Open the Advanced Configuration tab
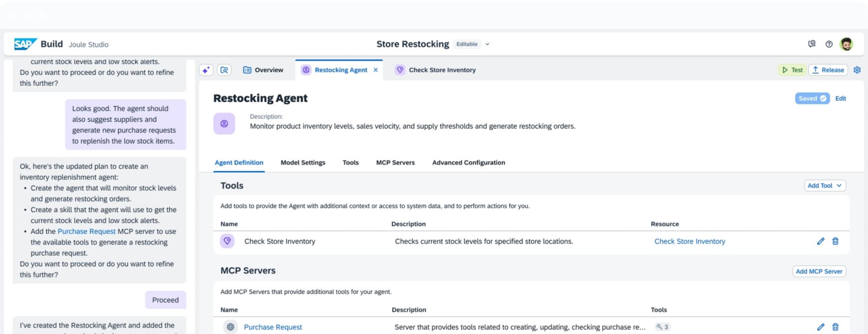868x334 pixels. coord(468,163)
